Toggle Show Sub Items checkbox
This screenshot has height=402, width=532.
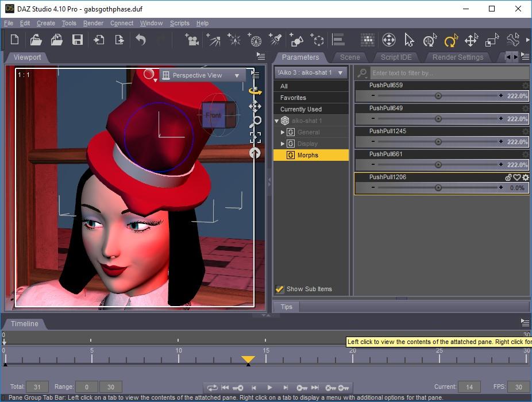pyautogui.click(x=280, y=289)
